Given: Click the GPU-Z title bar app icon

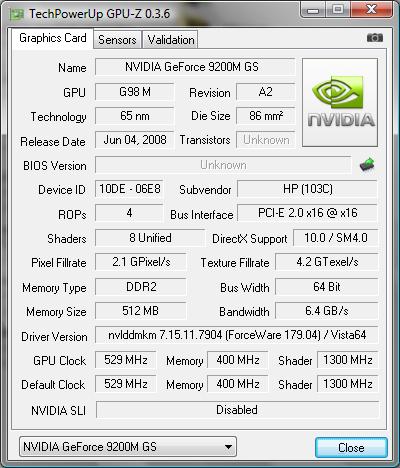Looking at the screenshot, I should click(x=16, y=14).
